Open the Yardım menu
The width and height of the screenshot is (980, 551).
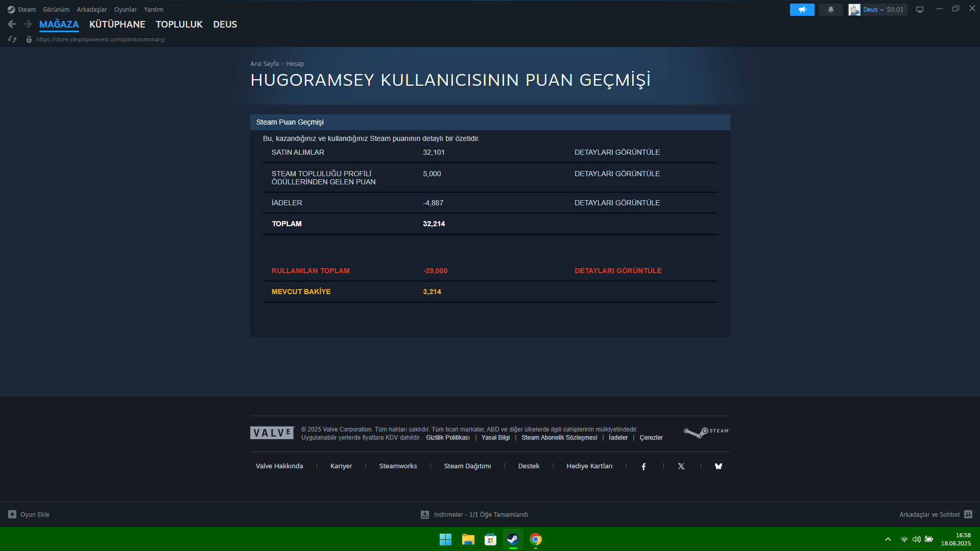tap(154, 9)
